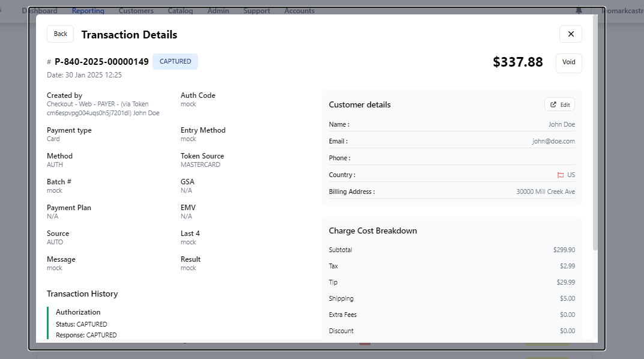Open the Dashboard menu item

coord(40,11)
